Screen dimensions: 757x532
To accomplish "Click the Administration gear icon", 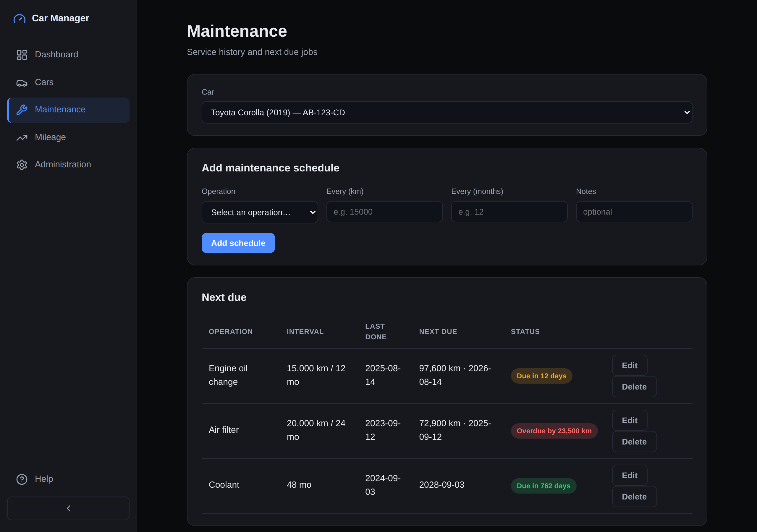I will pos(22,165).
